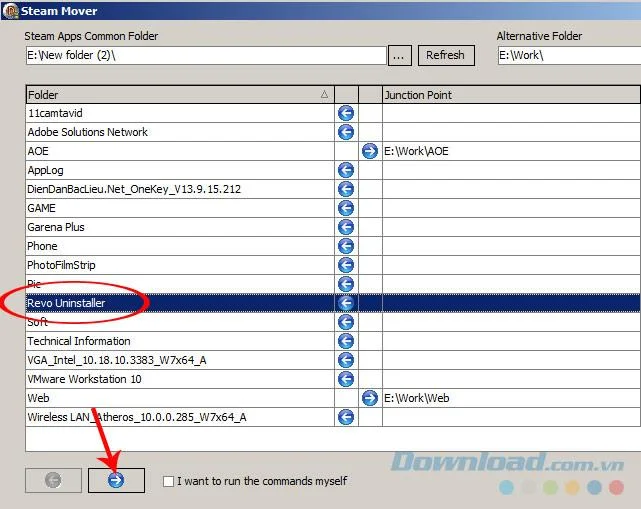Click the E:\Work\AOE junction point cell
The image size is (641, 509).
[x=511, y=151]
